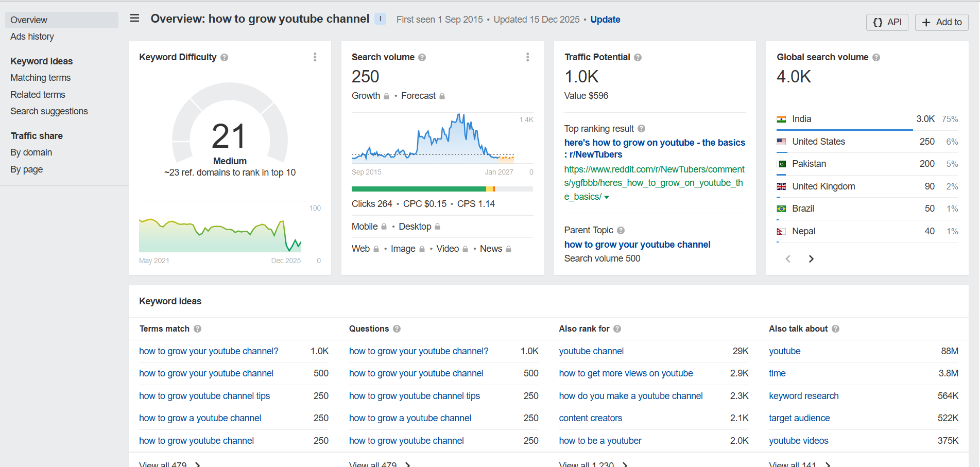Viewport: 980px width, 467px height.
Task: Click the blue info badge next to title
Action: coord(380,19)
